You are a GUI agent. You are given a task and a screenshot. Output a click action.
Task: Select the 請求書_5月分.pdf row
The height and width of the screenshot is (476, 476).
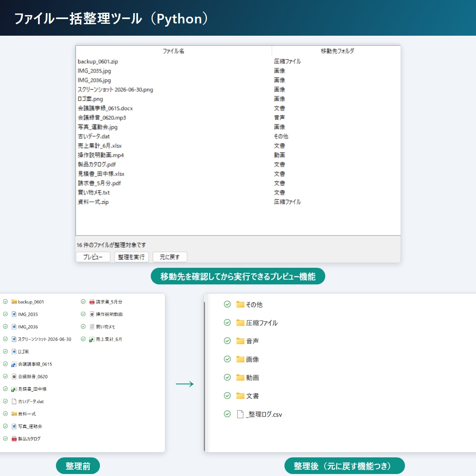pyautogui.click(x=238, y=183)
